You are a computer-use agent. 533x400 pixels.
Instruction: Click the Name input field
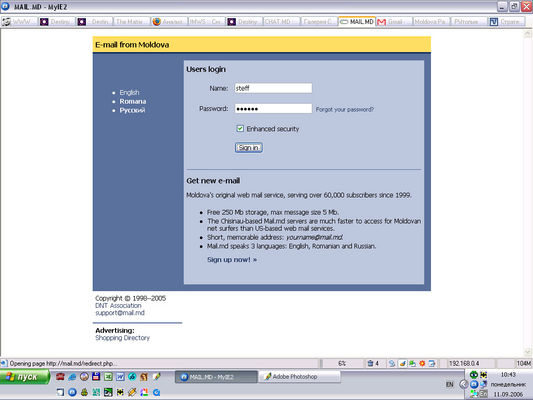(x=273, y=88)
